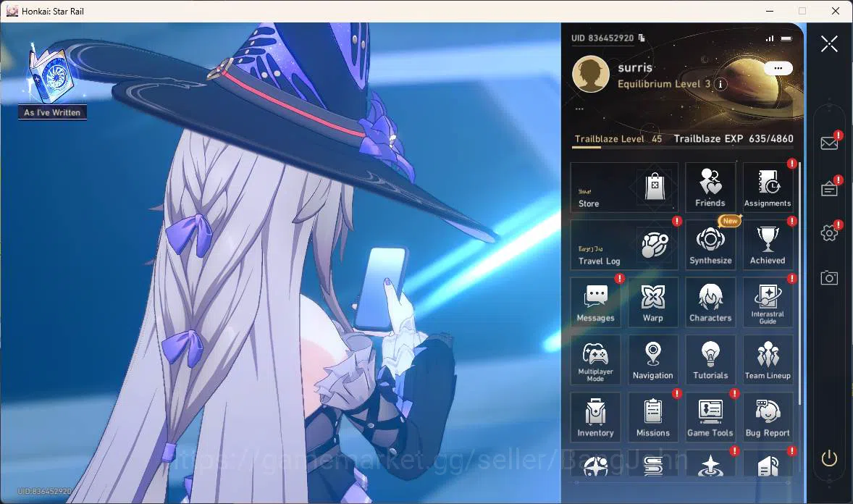Copy the UID with copy icon

click(642, 38)
